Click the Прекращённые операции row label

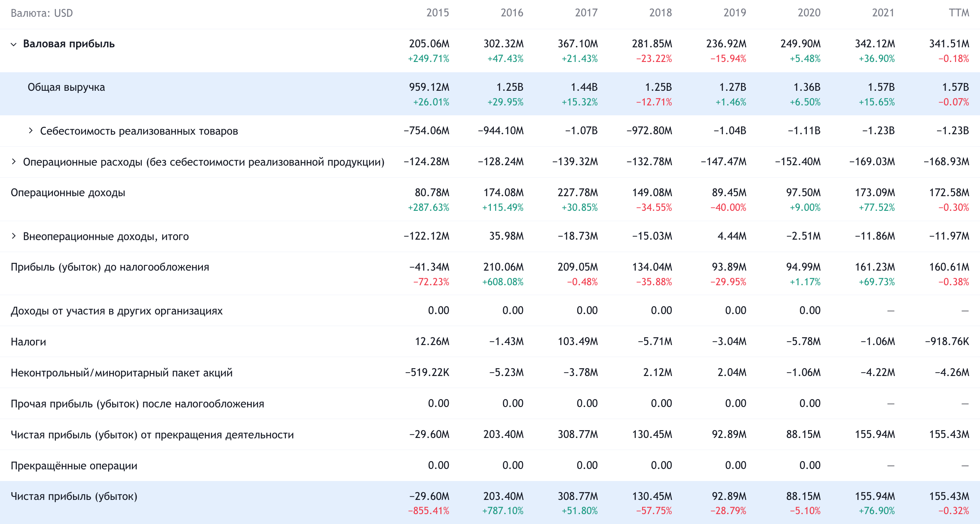point(74,465)
